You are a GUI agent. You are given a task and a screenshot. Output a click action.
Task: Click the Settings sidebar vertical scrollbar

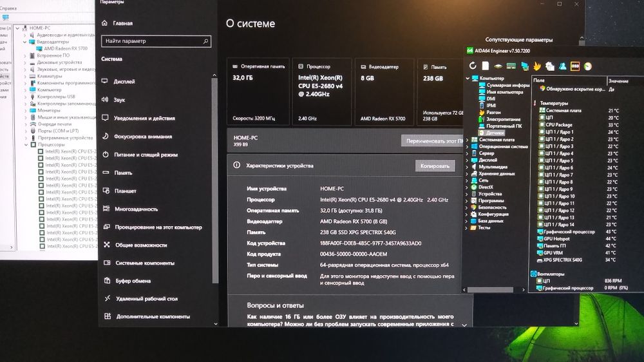click(214, 180)
